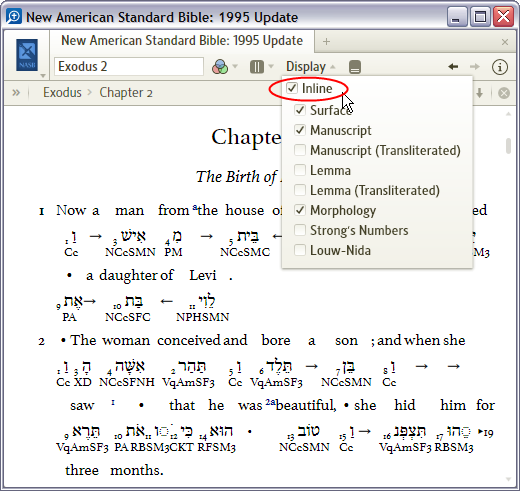This screenshot has height=491, width=520.
Task: Click morphology code NCcSFC
Action: coord(128,317)
